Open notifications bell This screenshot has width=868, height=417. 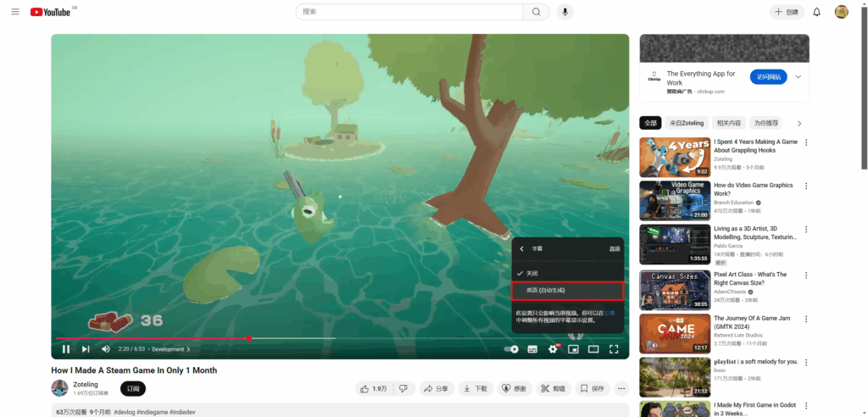816,12
